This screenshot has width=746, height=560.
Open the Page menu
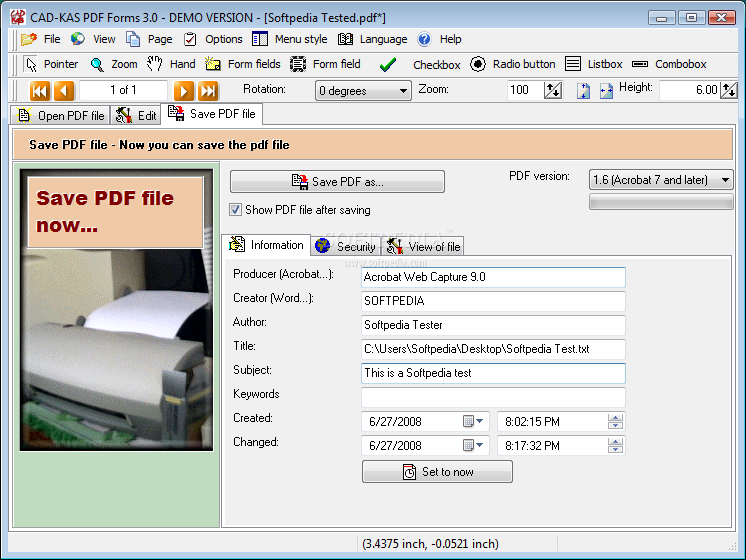tap(149, 39)
